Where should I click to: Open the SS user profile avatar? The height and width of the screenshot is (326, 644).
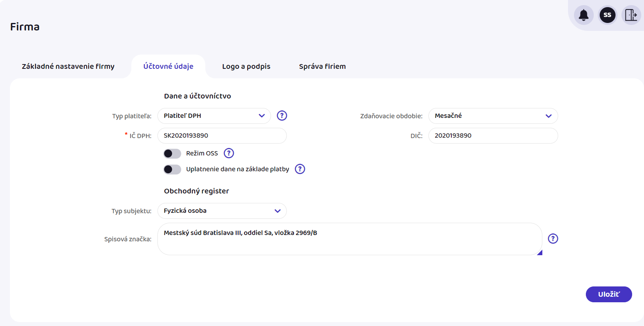click(607, 15)
